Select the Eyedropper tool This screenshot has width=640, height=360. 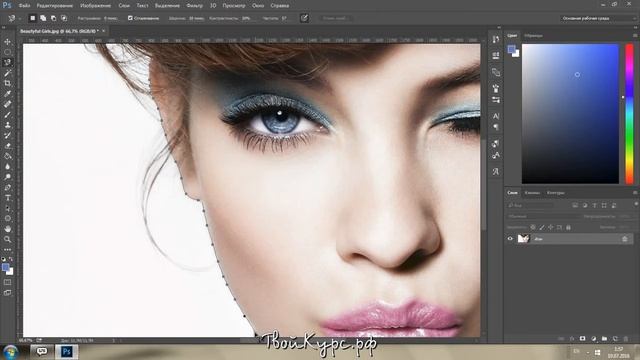click(x=7, y=94)
